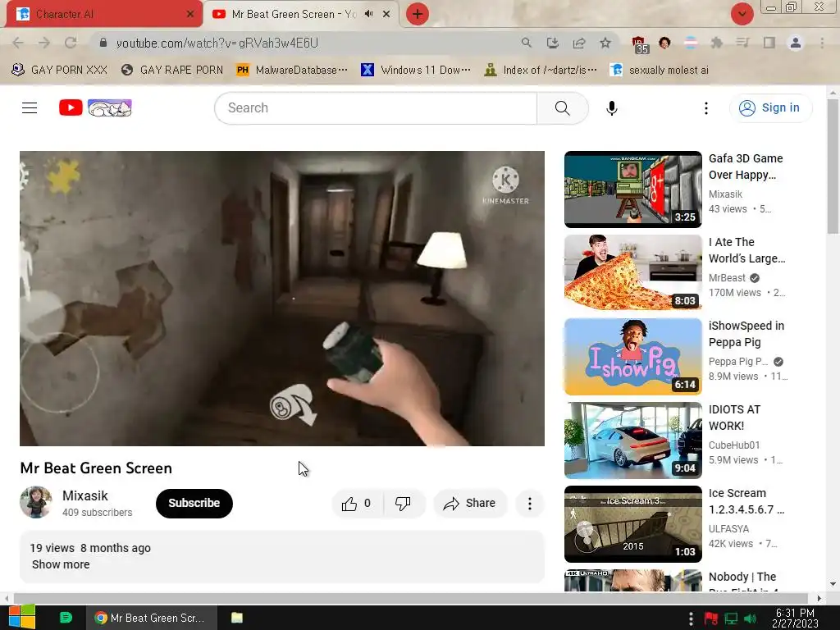840x630 pixels.
Task: Open the Nobody | The… video title
Action: (x=742, y=581)
